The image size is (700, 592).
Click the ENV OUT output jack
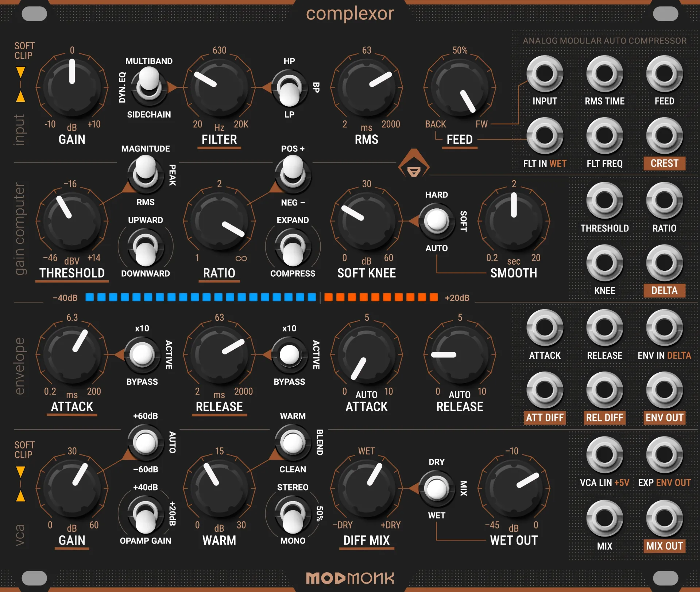tap(664, 391)
